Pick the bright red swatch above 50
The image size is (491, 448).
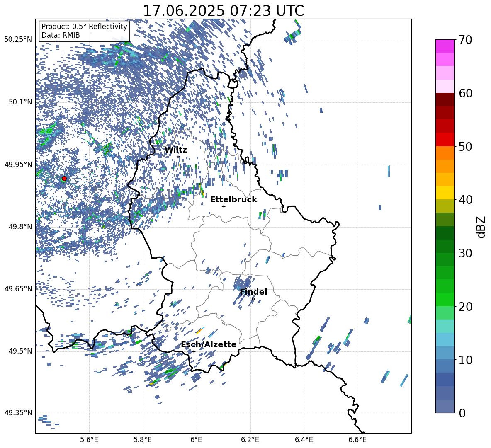(445, 140)
